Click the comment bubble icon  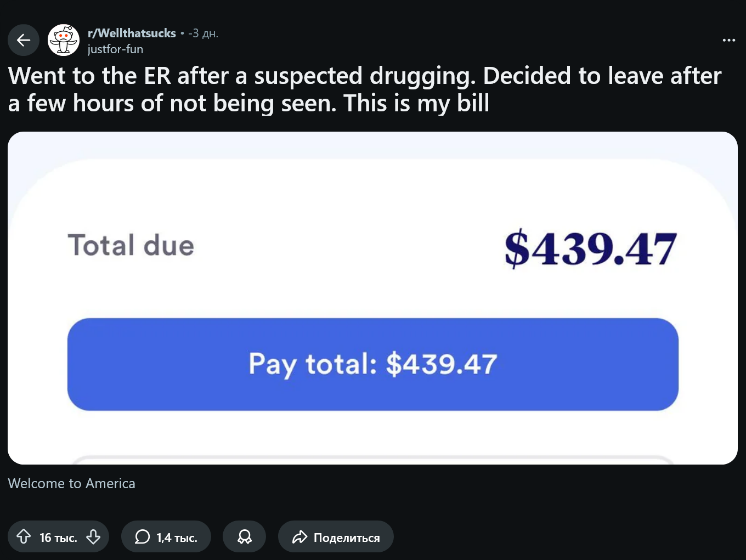click(142, 536)
